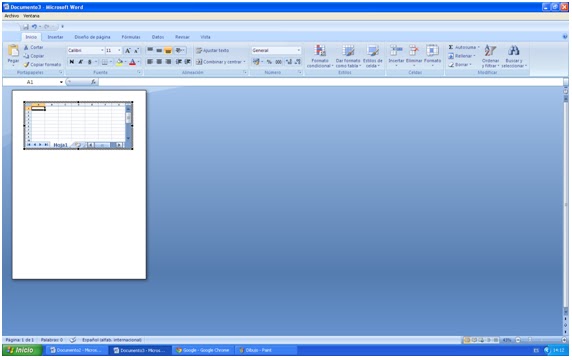Switch to the Fórmulas ribbon tab
This screenshot has width=572, height=360.
[131, 37]
